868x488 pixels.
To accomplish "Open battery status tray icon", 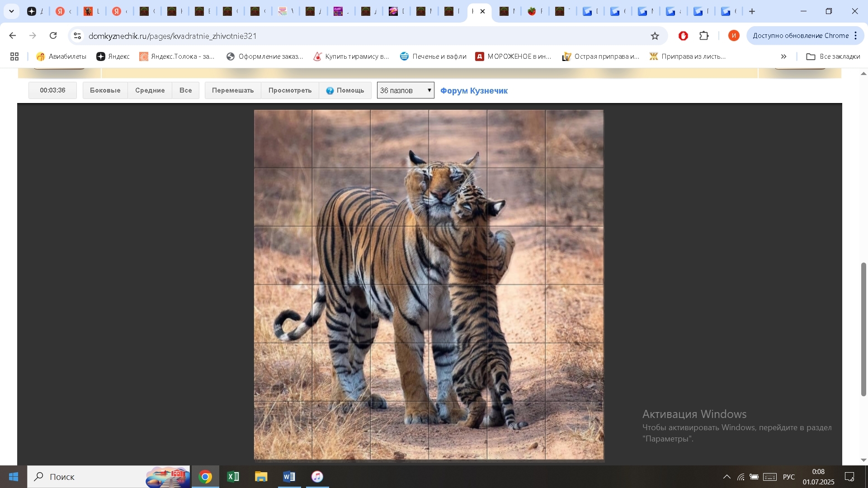I will pos(754,477).
